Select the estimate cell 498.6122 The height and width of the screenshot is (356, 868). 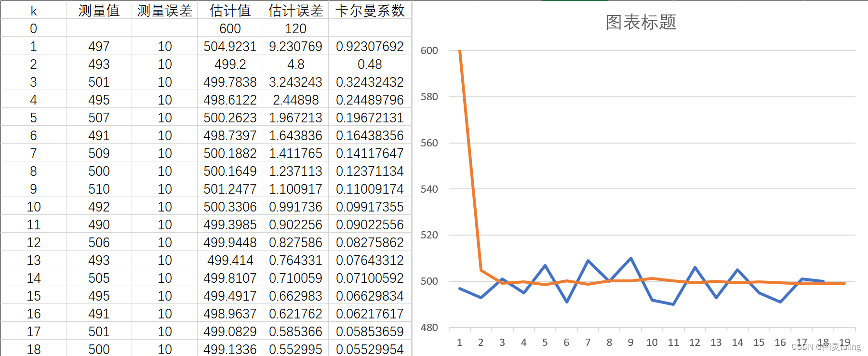click(x=230, y=100)
